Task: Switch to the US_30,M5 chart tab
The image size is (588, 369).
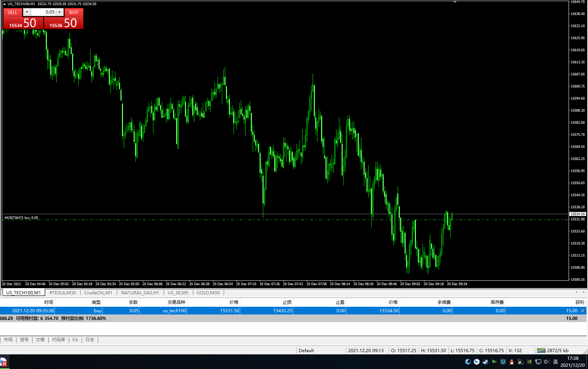Action: pos(178,292)
